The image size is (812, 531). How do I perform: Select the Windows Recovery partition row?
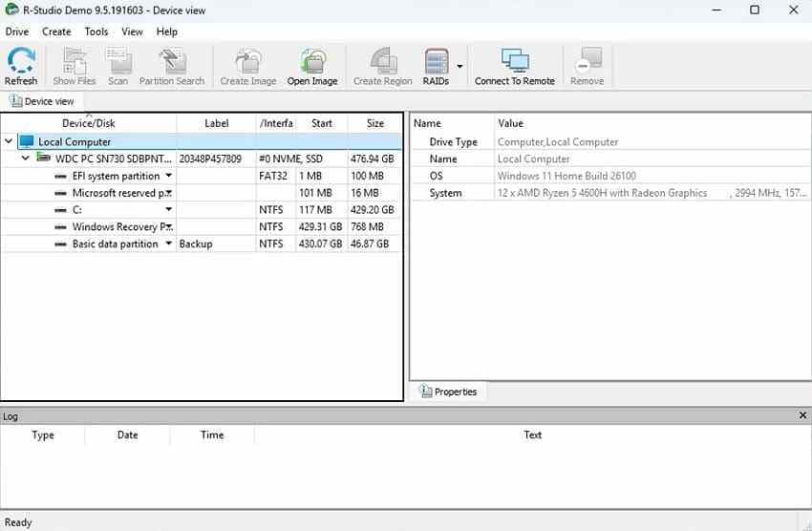[x=202, y=226]
